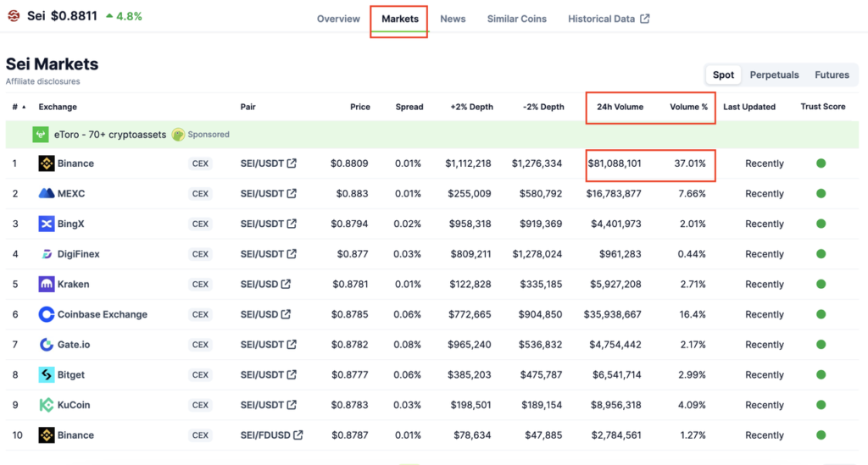Screen dimensions: 868x465
Task: Click the $0.8811 Sei price
Action: [x=74, y=16]
